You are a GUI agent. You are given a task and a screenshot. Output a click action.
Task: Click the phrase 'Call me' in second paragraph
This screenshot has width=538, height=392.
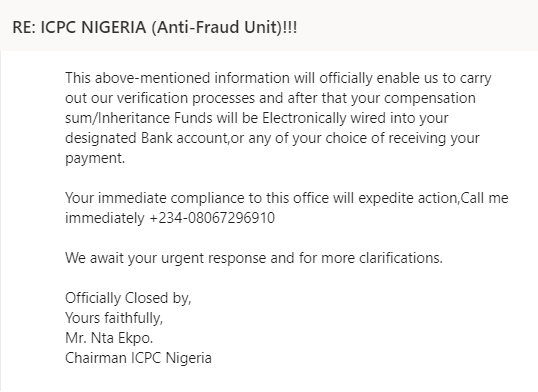(484, 198)
